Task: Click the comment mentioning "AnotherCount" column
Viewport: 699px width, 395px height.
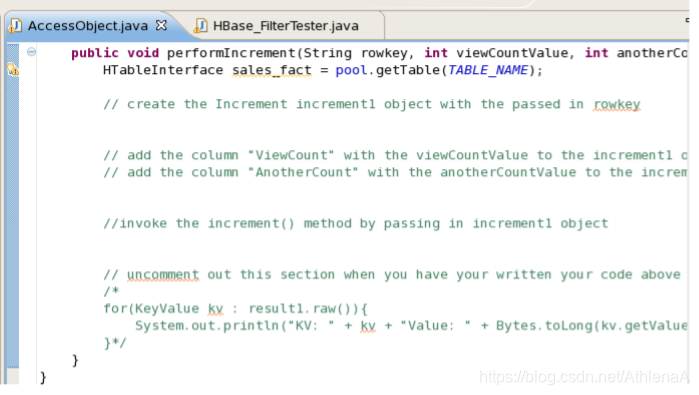Action: tap(396, 172)
